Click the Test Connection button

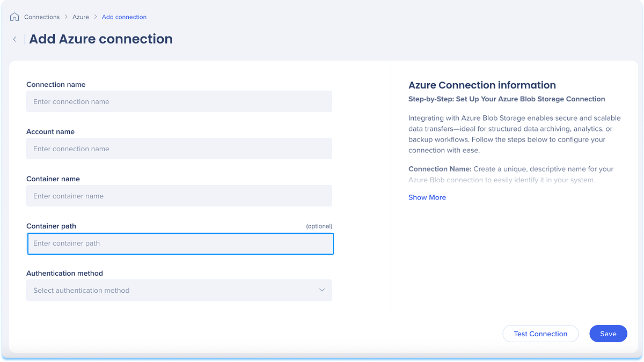pyautogui.click(x=540, y=334)
